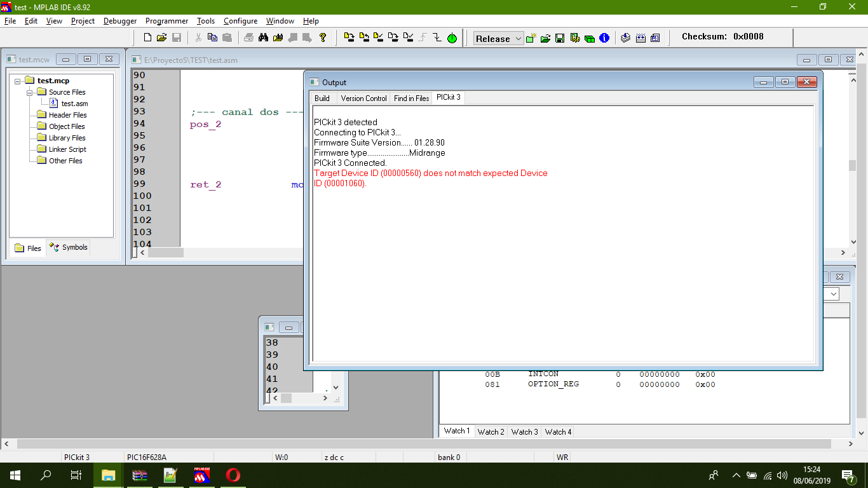Click the first PICkit 3 Program icon

349,37
